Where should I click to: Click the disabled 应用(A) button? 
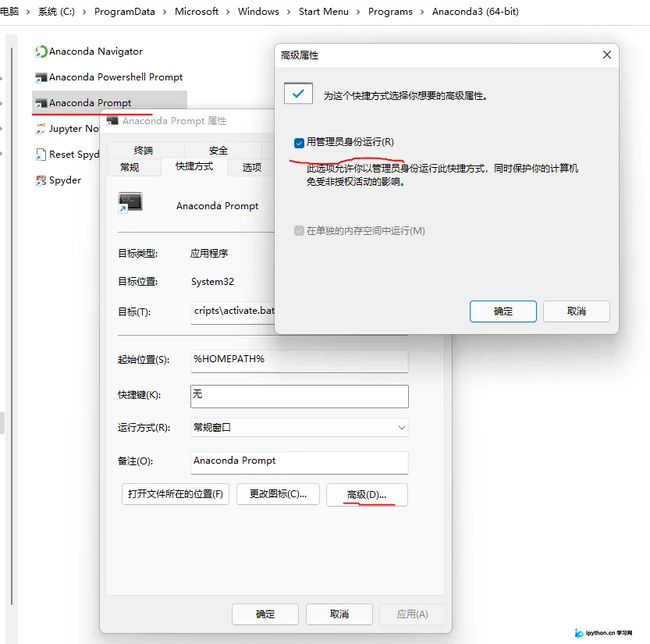coord(413,614)
